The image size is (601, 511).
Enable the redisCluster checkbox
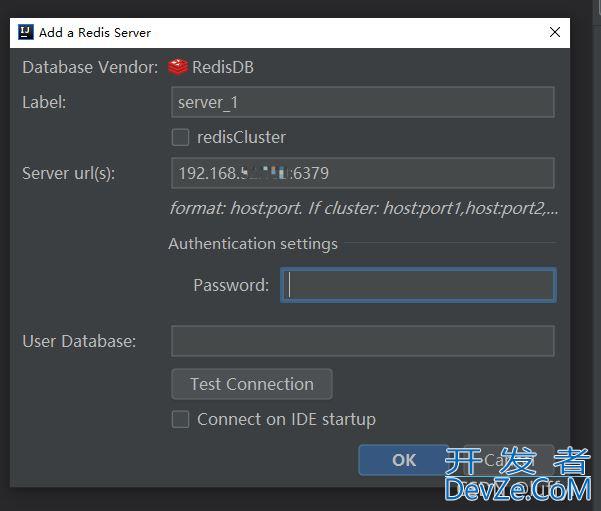tap(180, 137)
